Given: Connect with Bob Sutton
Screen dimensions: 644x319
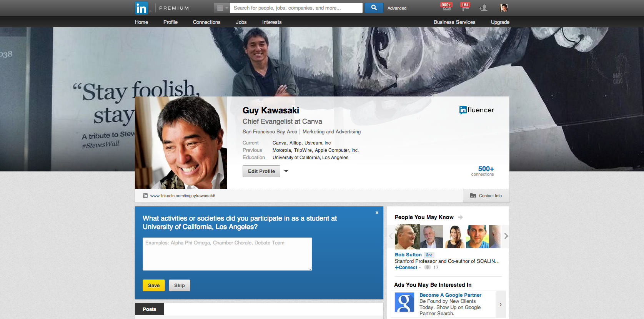Looking at the screenshot, I should point(406,267).
